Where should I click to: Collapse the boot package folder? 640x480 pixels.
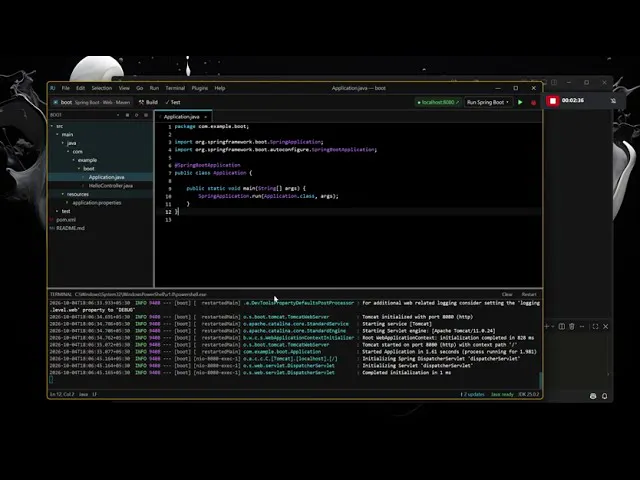point(79,169)
